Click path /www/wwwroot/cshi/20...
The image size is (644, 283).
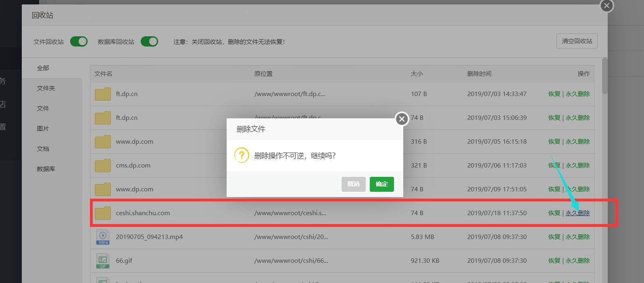[291, 237]
